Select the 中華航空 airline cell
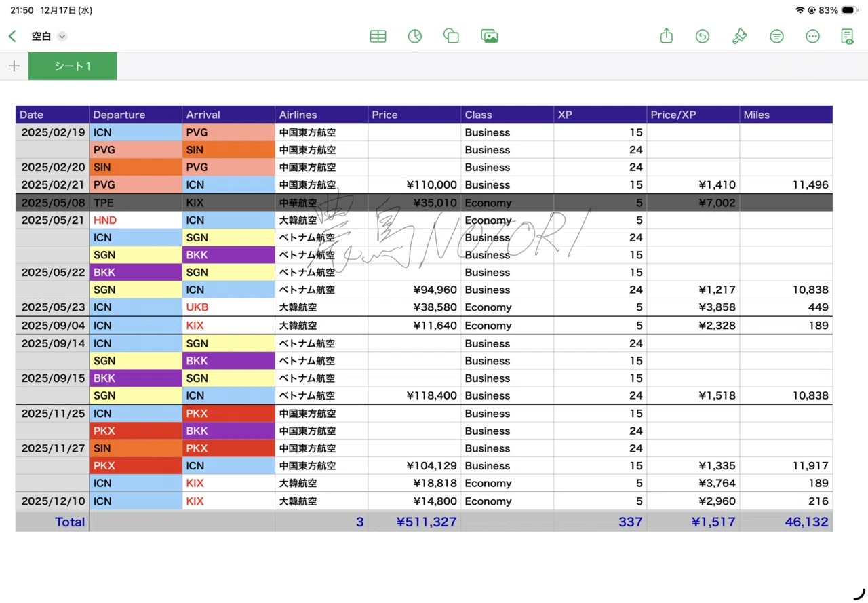Viewport: 868px width, 603px height. coord(321,203)
